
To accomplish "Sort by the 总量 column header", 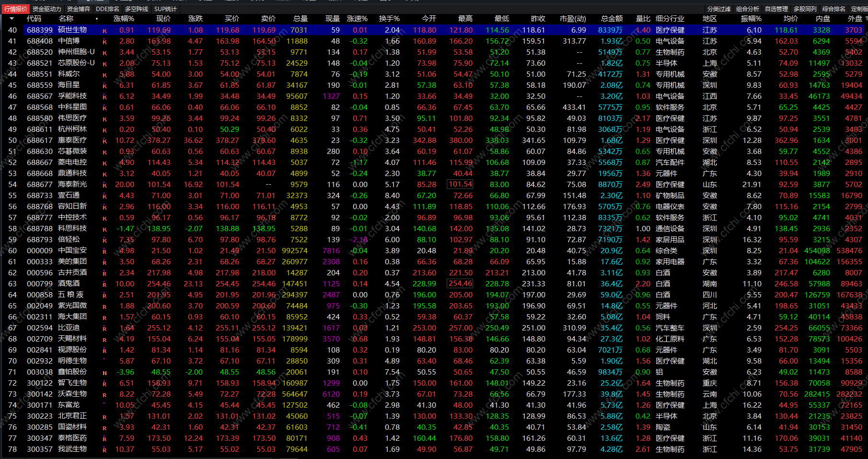I will [301, 19].
